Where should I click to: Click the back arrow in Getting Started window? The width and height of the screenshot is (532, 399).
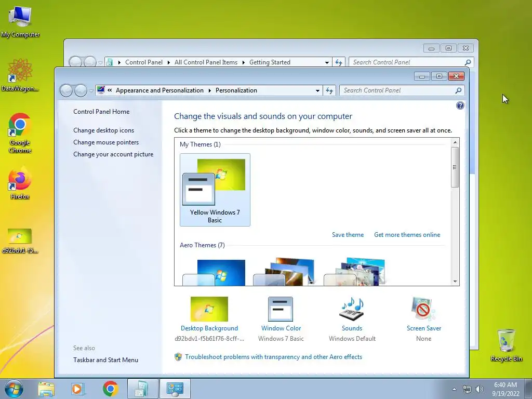click(75, 62)
